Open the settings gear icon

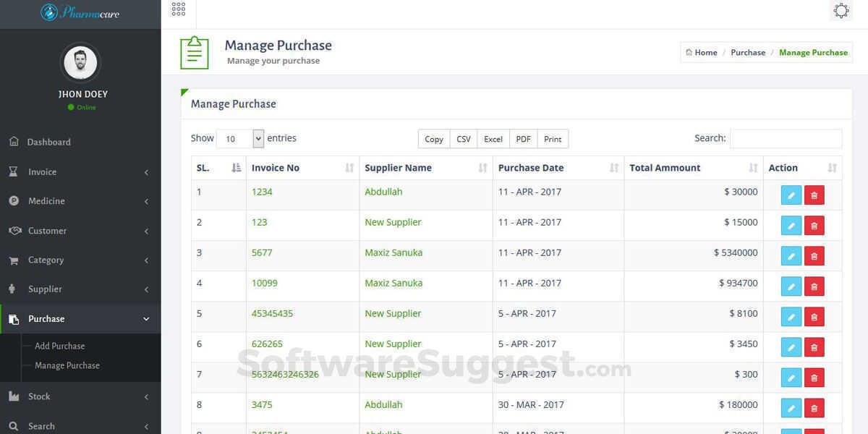(841, 11)
